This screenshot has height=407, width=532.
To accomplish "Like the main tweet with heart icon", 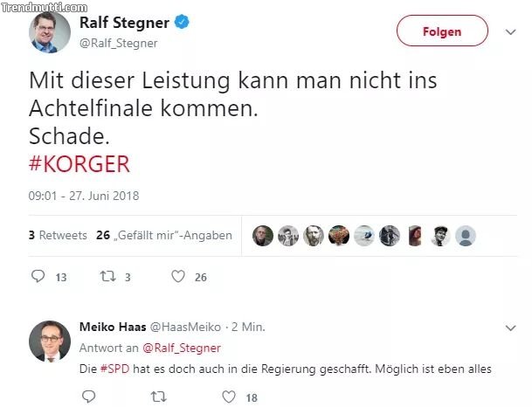I will [x=178, y=277].
